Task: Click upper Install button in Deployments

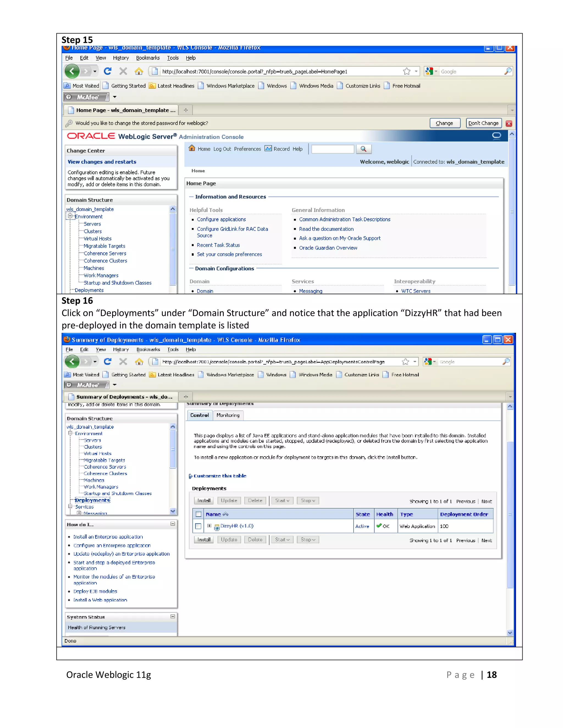Action: (204, 500)
